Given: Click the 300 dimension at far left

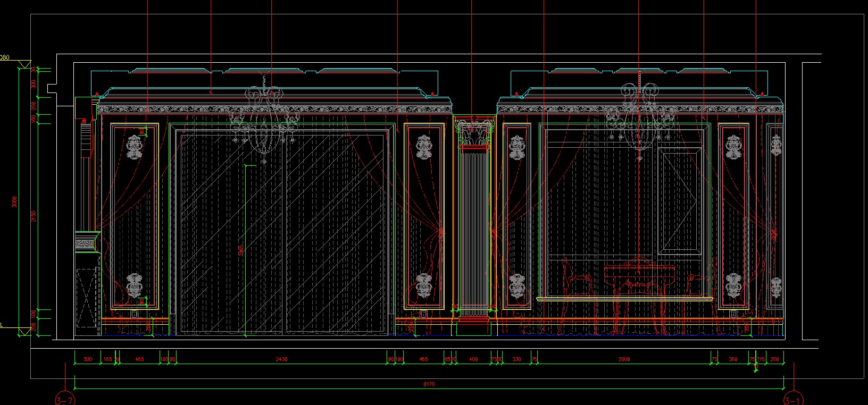Looking at the screenshot, I should [x=88, y=360].
